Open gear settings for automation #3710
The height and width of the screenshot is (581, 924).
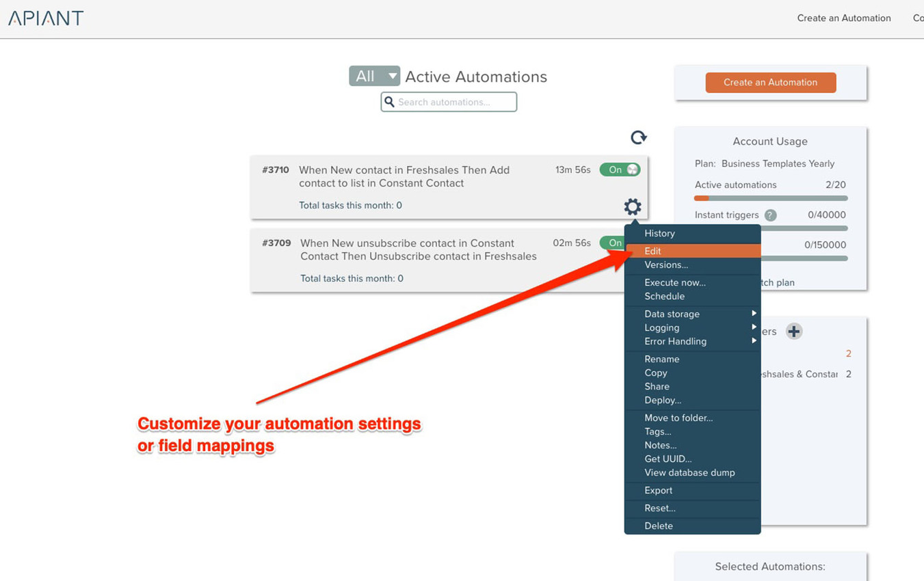click(x=633, y=206)
